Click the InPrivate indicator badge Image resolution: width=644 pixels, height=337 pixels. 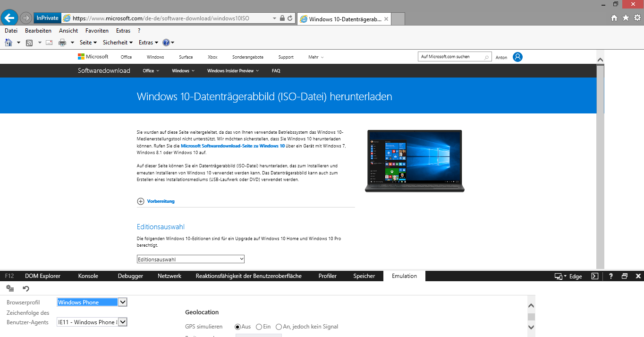(x=47, y=18)
